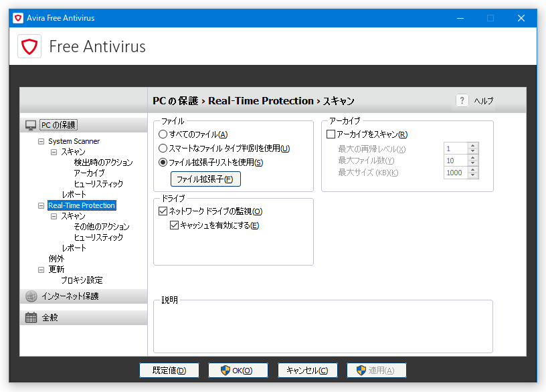
Task: Select ヒューリスティック under Real-Time Protection
Action: click(x=98, y=237)
